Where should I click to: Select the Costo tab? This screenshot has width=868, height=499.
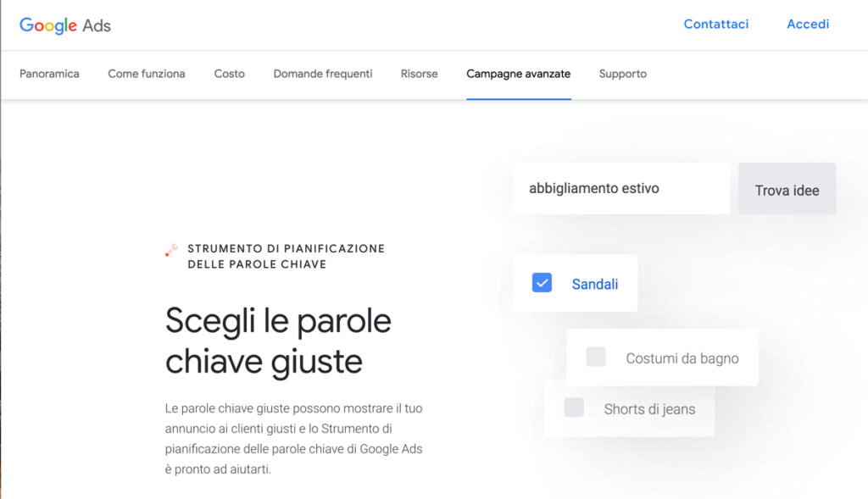[229, 74]
